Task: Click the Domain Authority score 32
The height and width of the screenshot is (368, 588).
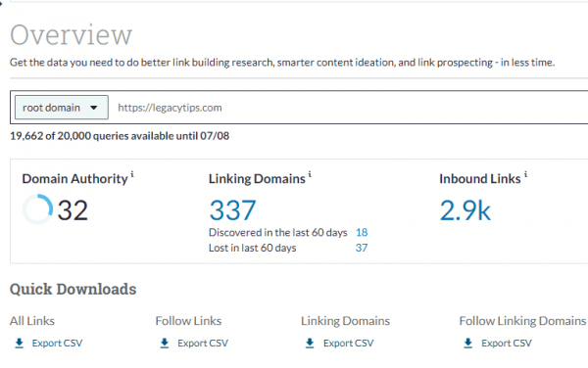Action: coord(73,210)
